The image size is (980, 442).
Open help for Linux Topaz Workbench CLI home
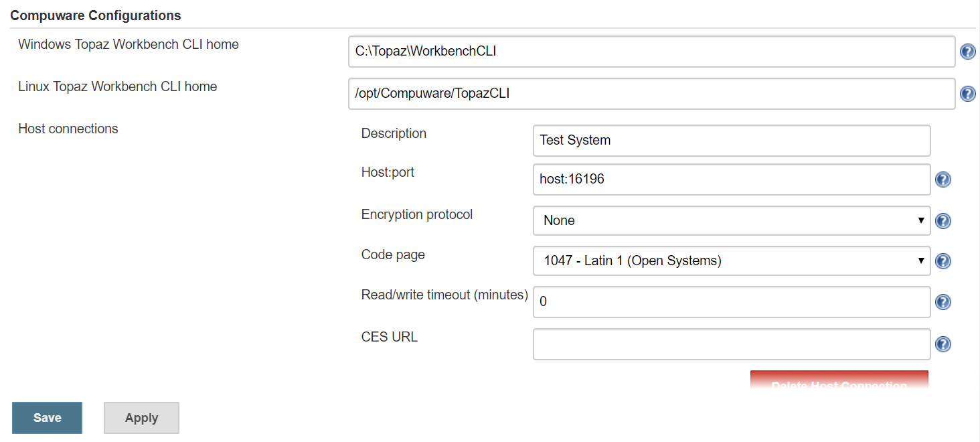click(x=967, y=94)
